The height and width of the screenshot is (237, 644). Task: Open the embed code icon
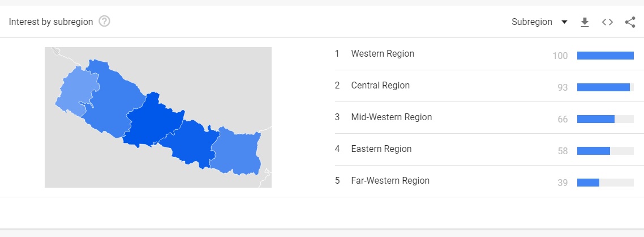tap(607, 22)
